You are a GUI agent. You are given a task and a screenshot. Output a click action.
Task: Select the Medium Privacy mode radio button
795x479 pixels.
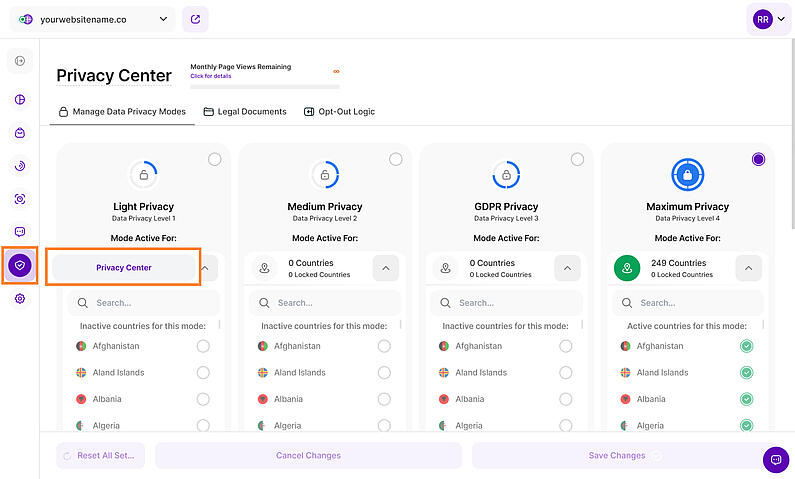coord(395,159)
